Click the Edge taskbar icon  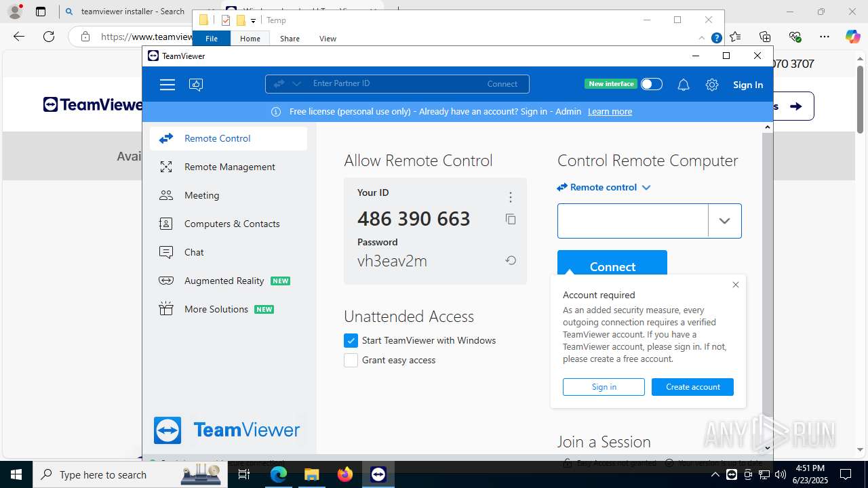279,474
